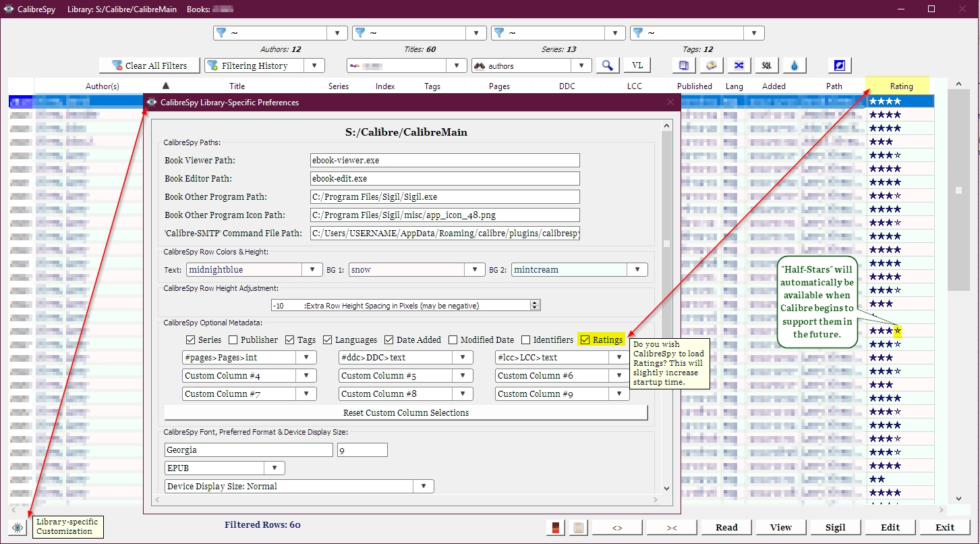Image resolution: width=980 pixels, height=544 pixels.
Task: Click the dark blue square icon in the toolbar
Action: tap(840, 65)
